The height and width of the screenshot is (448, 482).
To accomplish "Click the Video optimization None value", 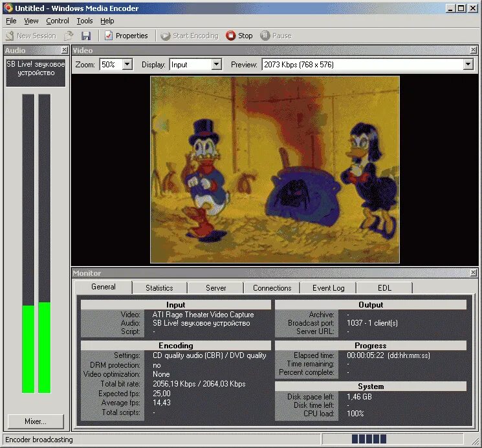I will click(x=161, y=374).
